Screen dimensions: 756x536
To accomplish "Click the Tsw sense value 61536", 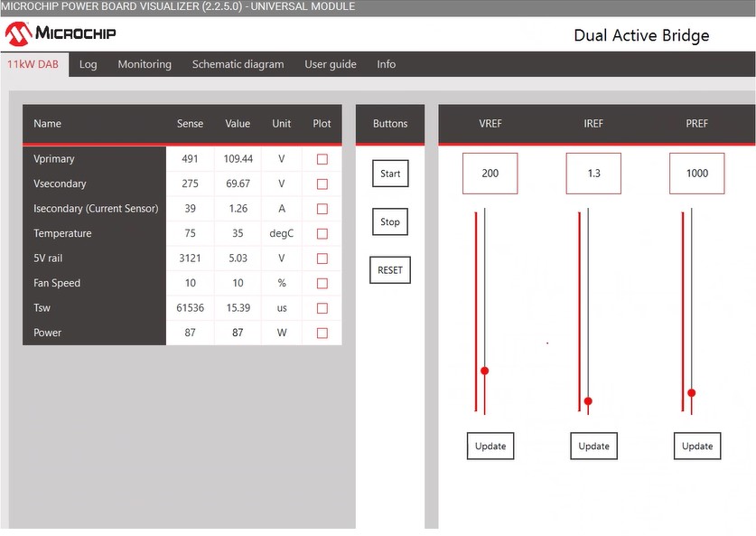I will click(x=190, y=308).
